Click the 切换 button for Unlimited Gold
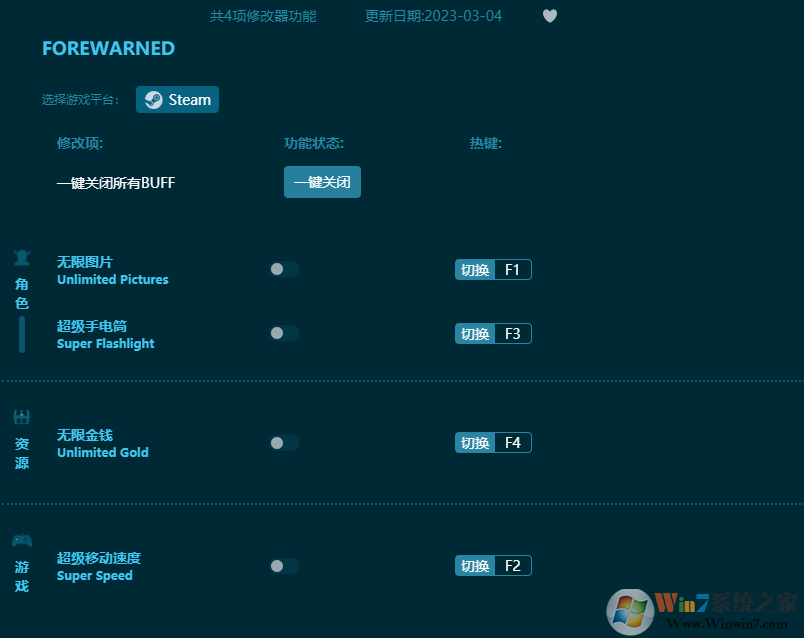Screen dimensions: 804x638 coord(474,442)
